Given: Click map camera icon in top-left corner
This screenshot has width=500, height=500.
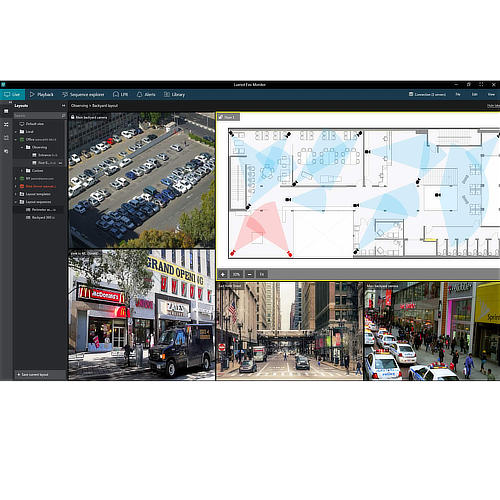Looking at the screenshot, I should pyautogui.click(x=231, y=134).
